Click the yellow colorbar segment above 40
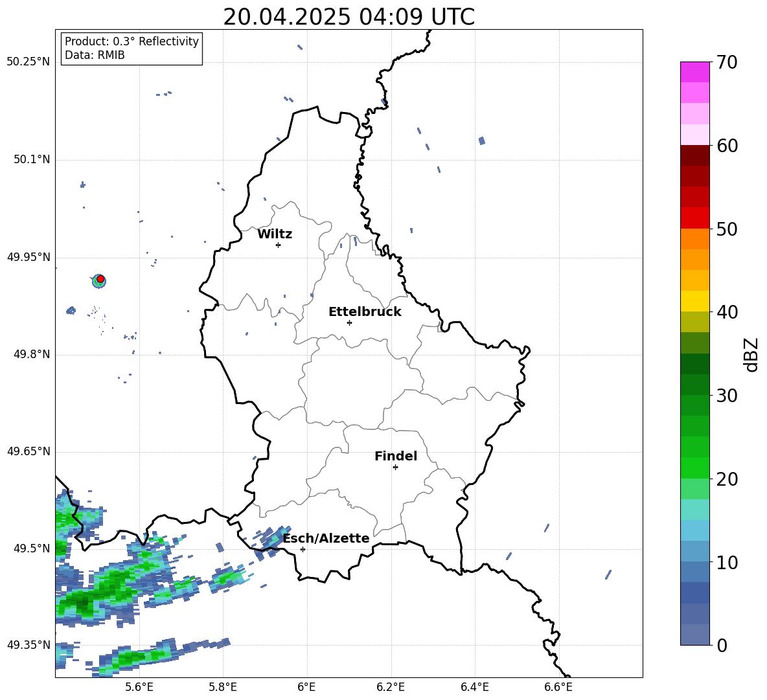This screenshot has width=767, height=700. [695, 301]
